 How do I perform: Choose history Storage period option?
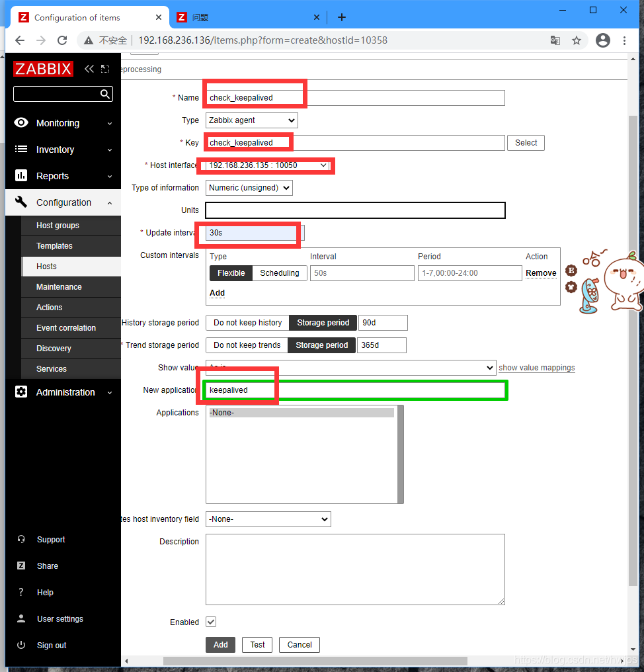pos(323,323)
